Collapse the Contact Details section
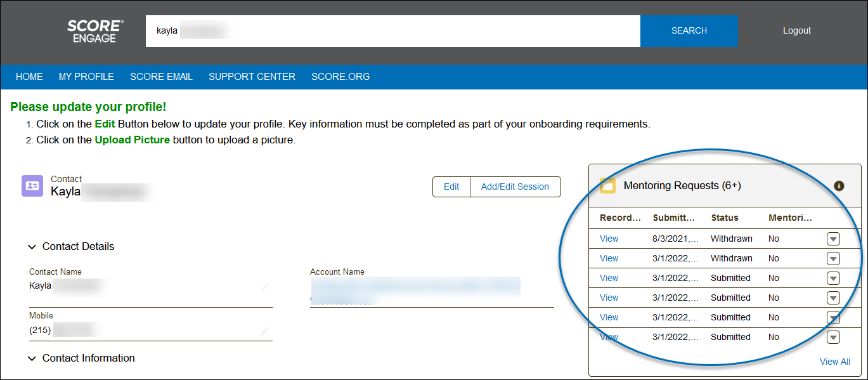 (x=32, y=247)
